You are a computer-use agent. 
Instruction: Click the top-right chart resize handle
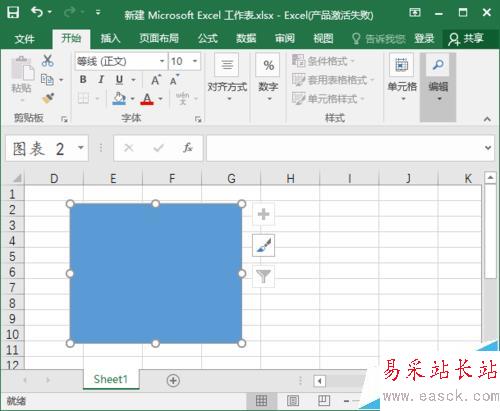pos(242,204)
